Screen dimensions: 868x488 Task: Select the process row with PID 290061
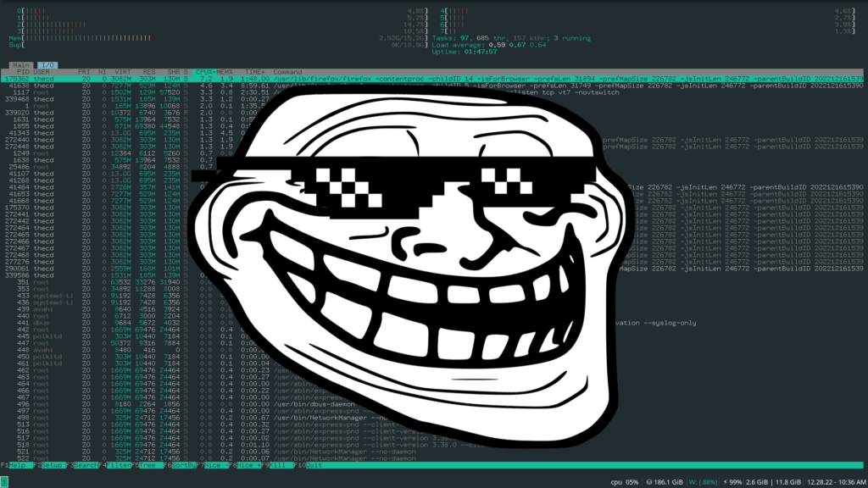click(x=431, y=269)
